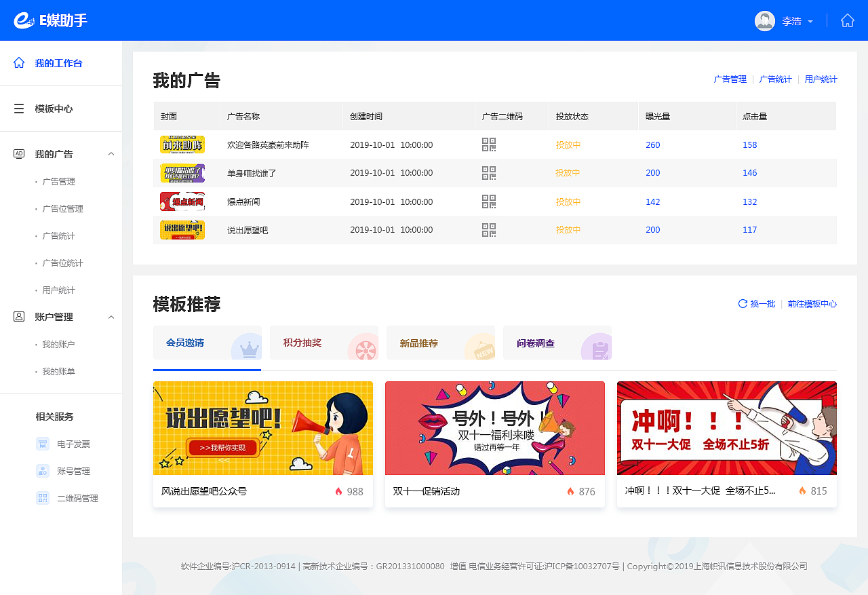Click the 换一批 refresh icon
This screenshot has width=868, height=595.
click(743, 303)
